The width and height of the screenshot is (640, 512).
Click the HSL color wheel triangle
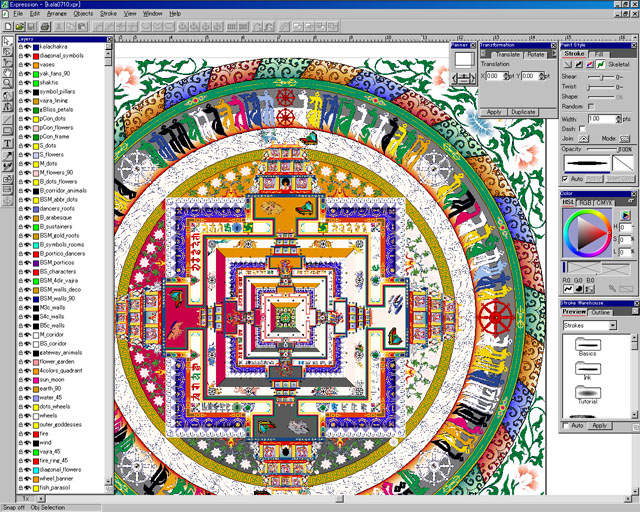point(587,234)
